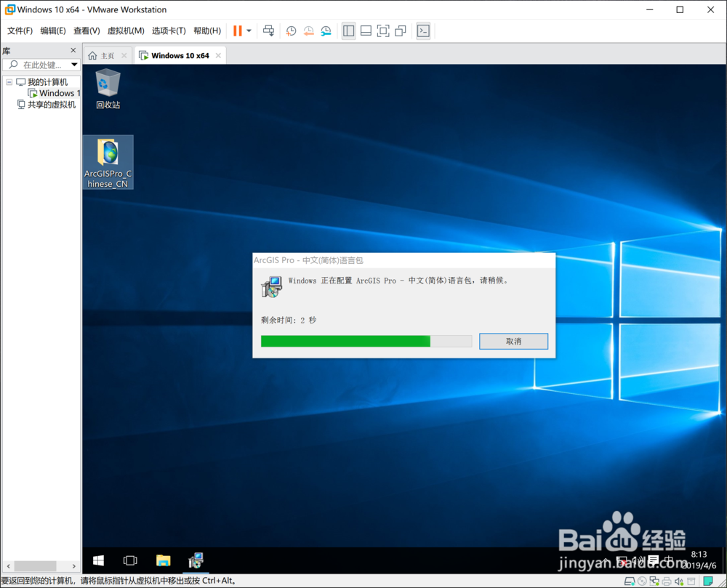Select the 回收站 desktop icon

click(108, 89)
